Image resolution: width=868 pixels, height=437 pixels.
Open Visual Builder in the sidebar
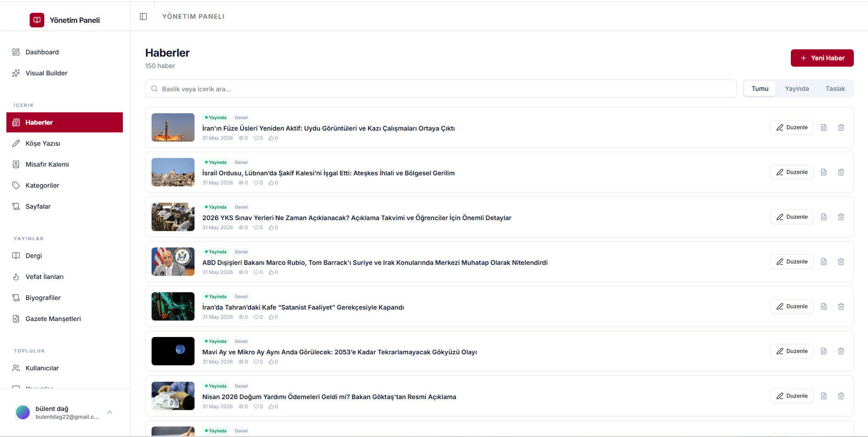[65, 73]
